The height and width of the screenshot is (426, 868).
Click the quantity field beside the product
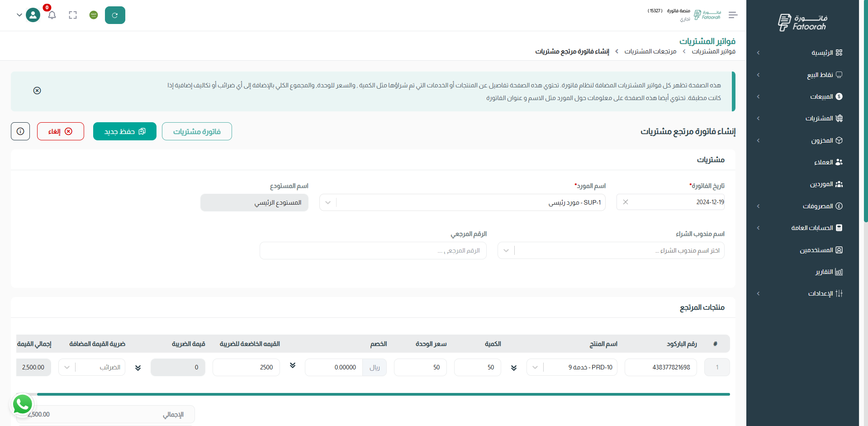pyautogui.click(x=478, y=367)
